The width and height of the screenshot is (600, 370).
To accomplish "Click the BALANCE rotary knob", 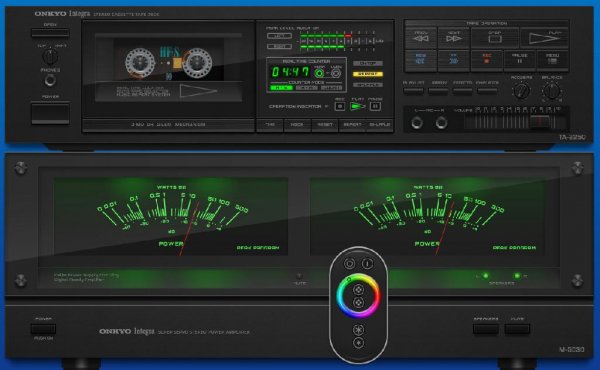I will tap(551, 91).
